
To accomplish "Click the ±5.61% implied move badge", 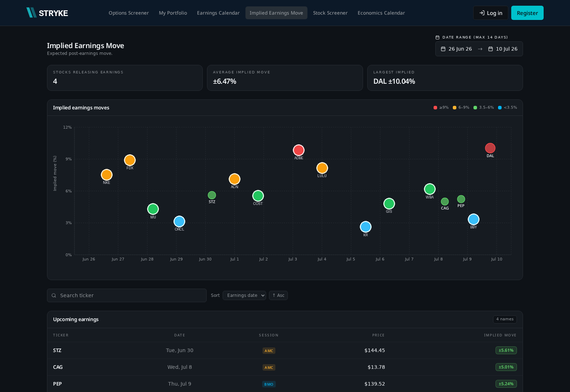I will 506,350.
